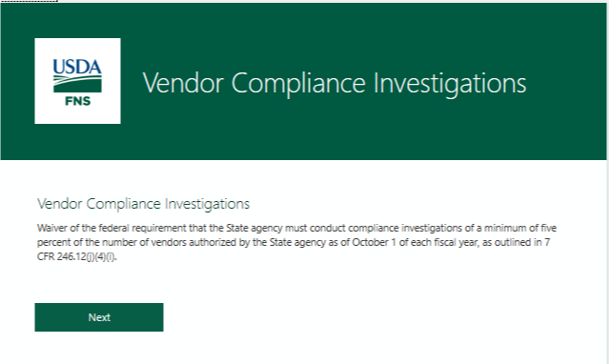
Task: Click the word Investigations in the banner title
Action: point(450,84)
